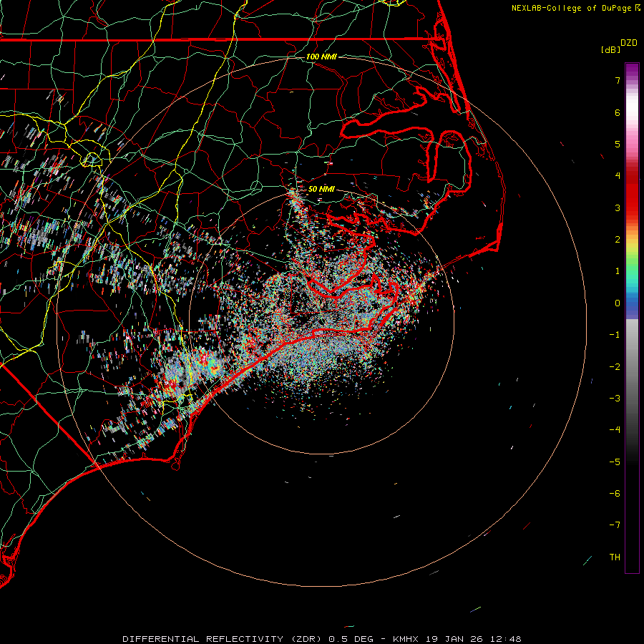Click the -5 dB scale label
The image size is (644, 644).
[615, 462]
